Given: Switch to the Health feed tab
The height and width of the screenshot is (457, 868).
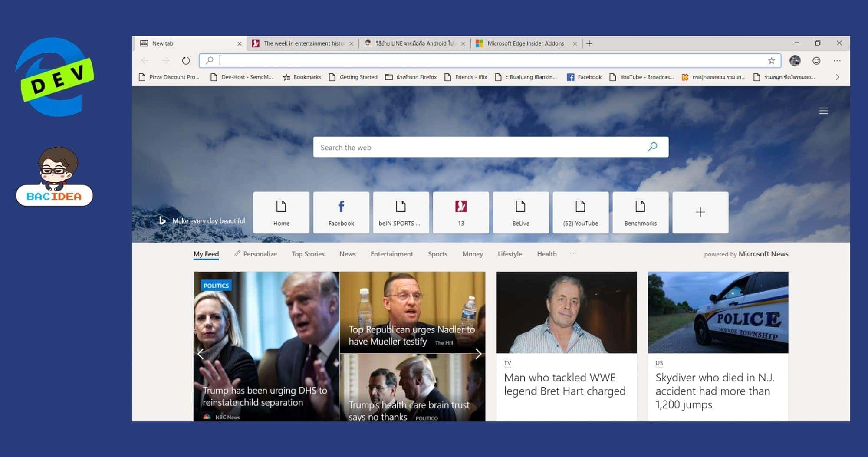Looking at the screenshot, I should [x=547, y=254].
